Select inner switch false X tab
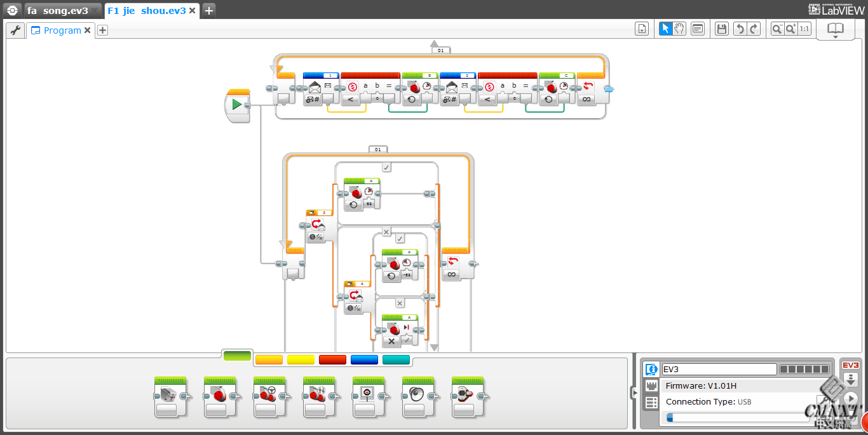868x435 pixels. click(x=400, y=303)
